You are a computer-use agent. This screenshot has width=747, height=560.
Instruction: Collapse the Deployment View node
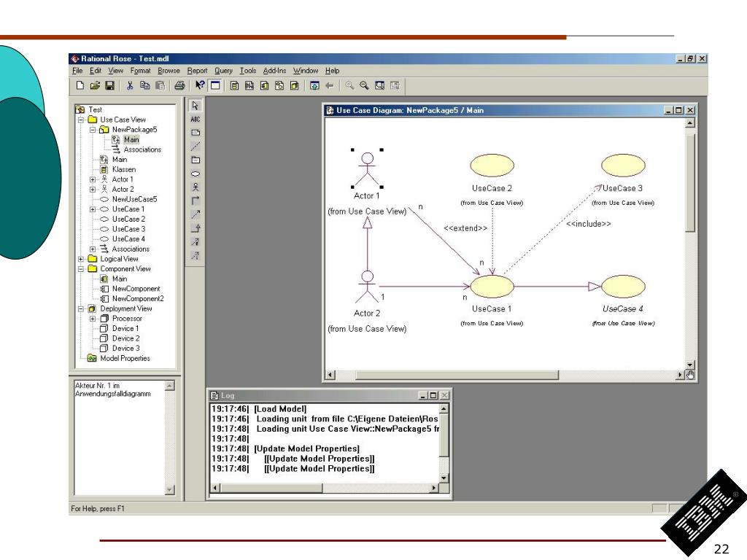(81, 309)
